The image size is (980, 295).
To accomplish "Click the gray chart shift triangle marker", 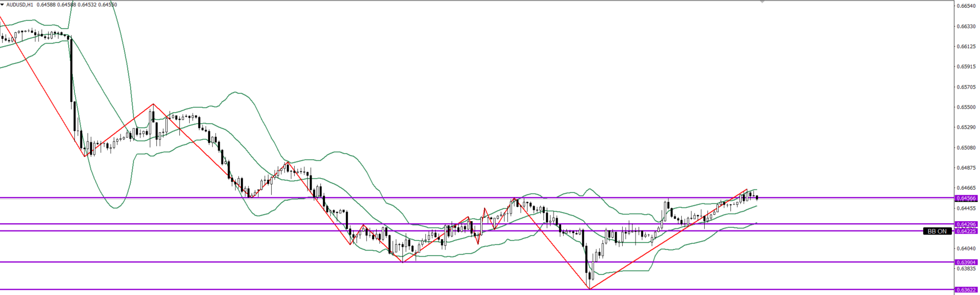I will (762, 2).
